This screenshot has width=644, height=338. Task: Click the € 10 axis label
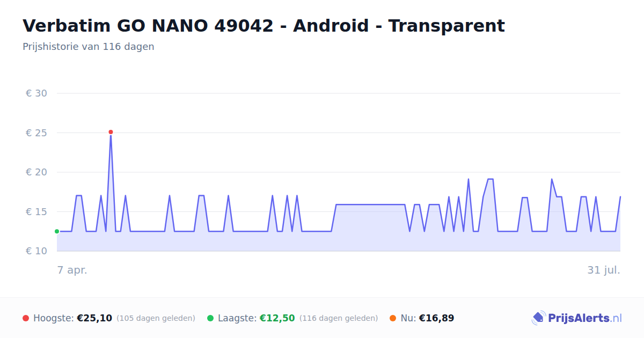(x=36, y=251)
